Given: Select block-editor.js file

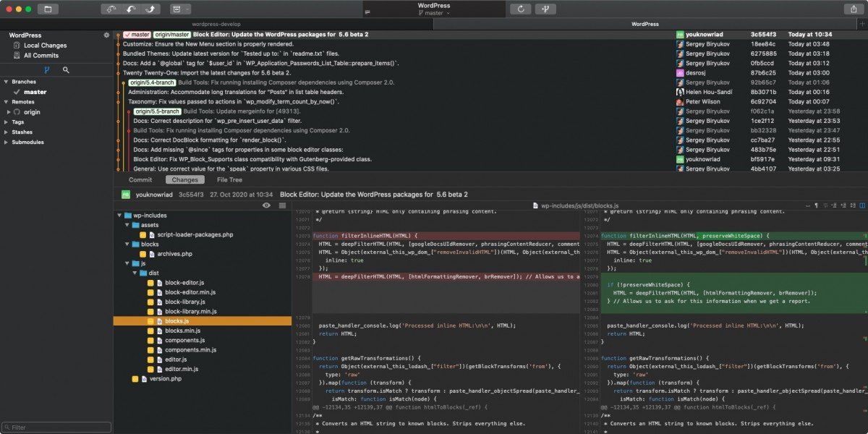Looking at the screenshot, I should click(184, 282).
